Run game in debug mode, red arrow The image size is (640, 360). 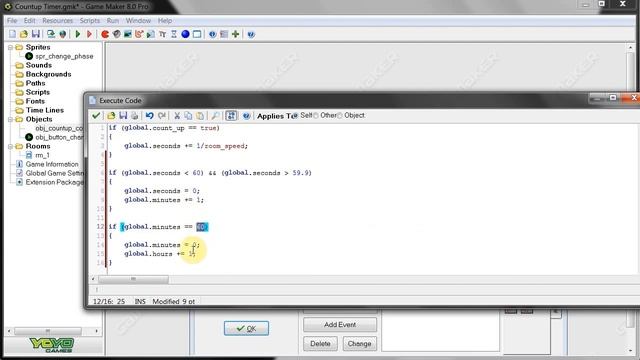point(89,34)
